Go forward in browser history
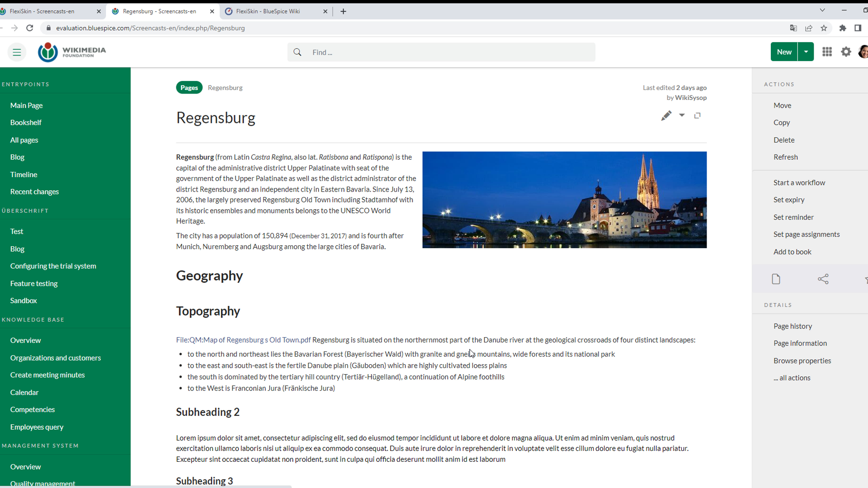Image resolution: width=868 pixels, height=488 pixels. 14,28
